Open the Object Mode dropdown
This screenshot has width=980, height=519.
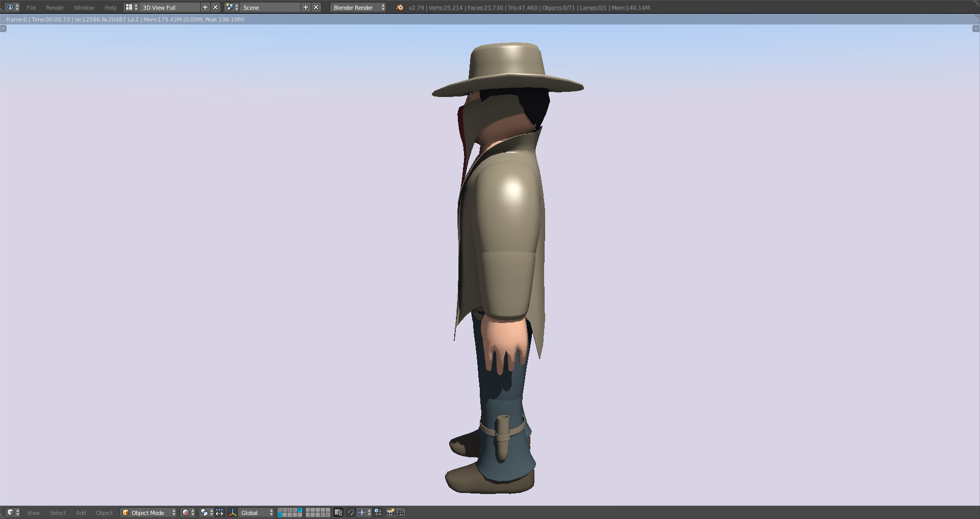(149, 512)
